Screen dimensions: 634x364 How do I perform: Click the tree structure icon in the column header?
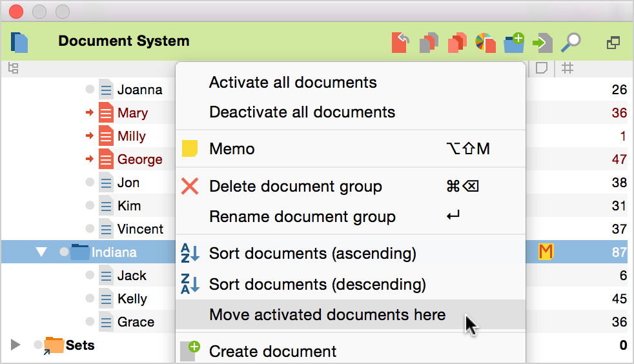[12, 68]
